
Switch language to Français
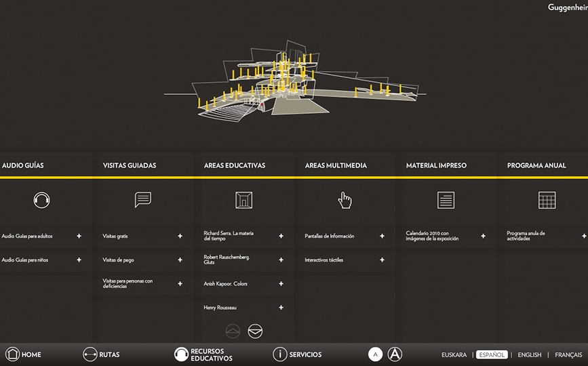pyautogui.click(x=568, y=354)
